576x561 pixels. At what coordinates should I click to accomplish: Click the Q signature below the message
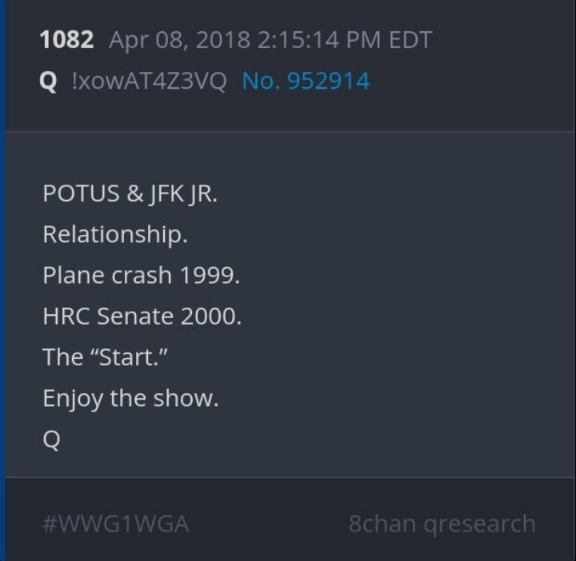(51, 440)
